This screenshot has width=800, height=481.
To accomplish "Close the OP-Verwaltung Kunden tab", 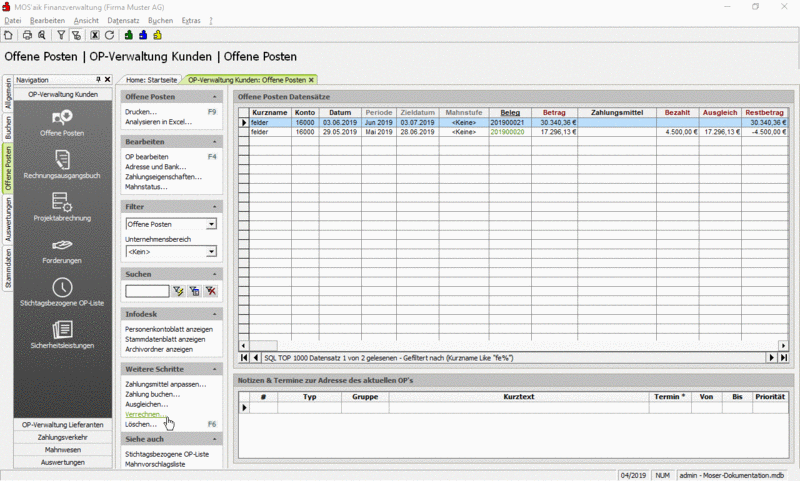I will (311, 80).
